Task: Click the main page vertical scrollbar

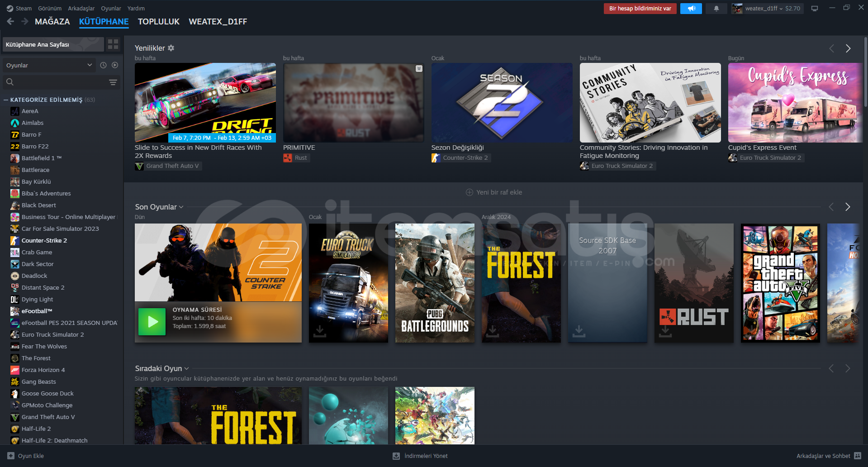Action: point(865,72)
